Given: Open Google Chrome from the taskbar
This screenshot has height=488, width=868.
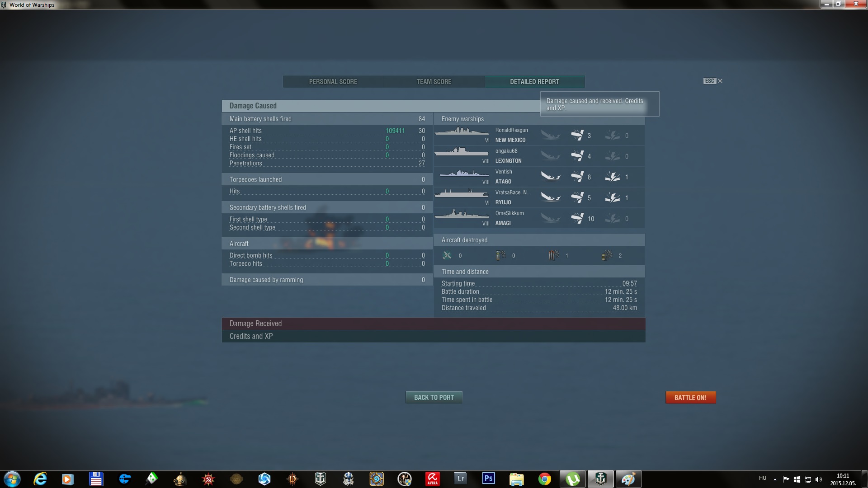Looking at the screenshot, I should [545, 479].
